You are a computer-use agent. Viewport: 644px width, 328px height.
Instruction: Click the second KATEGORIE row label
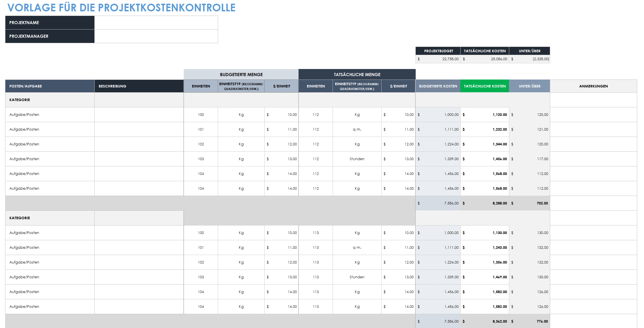(x=20, y=218)
